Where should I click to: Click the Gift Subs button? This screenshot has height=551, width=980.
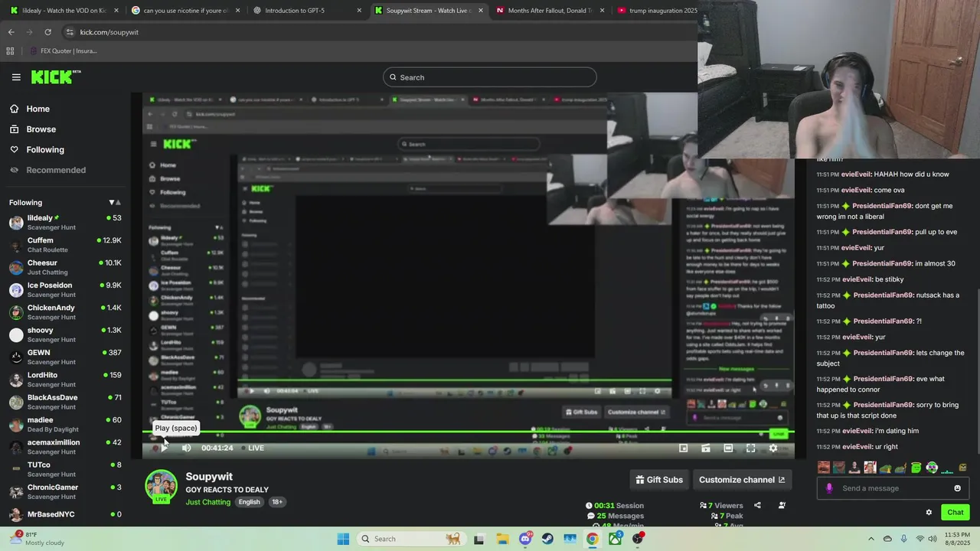coord(659,480)
